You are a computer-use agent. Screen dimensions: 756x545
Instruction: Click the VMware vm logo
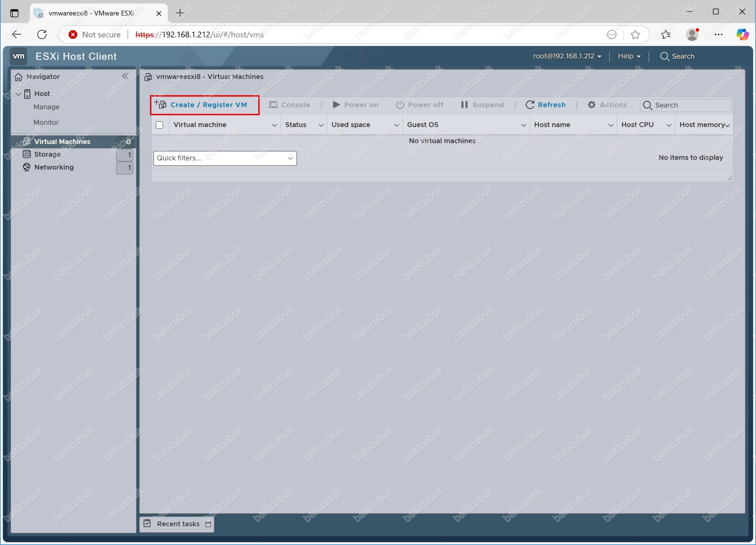coord(19,56)
